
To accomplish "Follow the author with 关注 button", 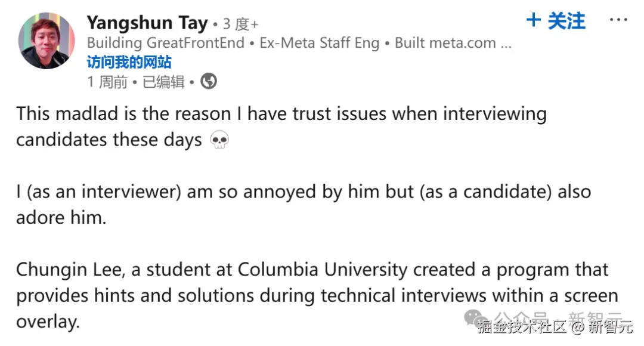I will [556, 21].
